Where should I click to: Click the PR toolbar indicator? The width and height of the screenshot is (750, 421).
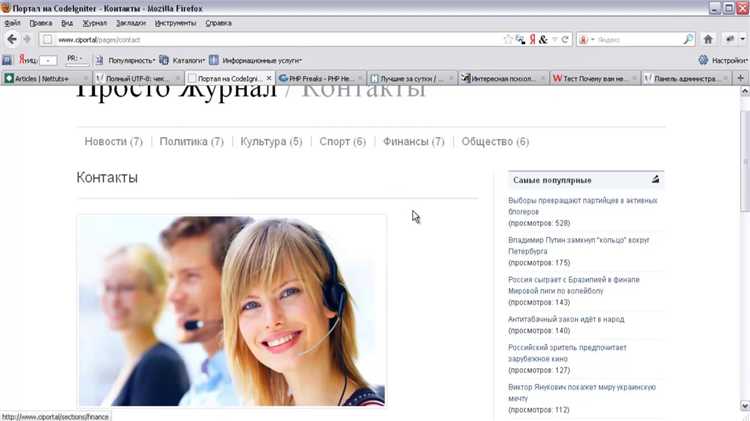(x=77, y=59)
